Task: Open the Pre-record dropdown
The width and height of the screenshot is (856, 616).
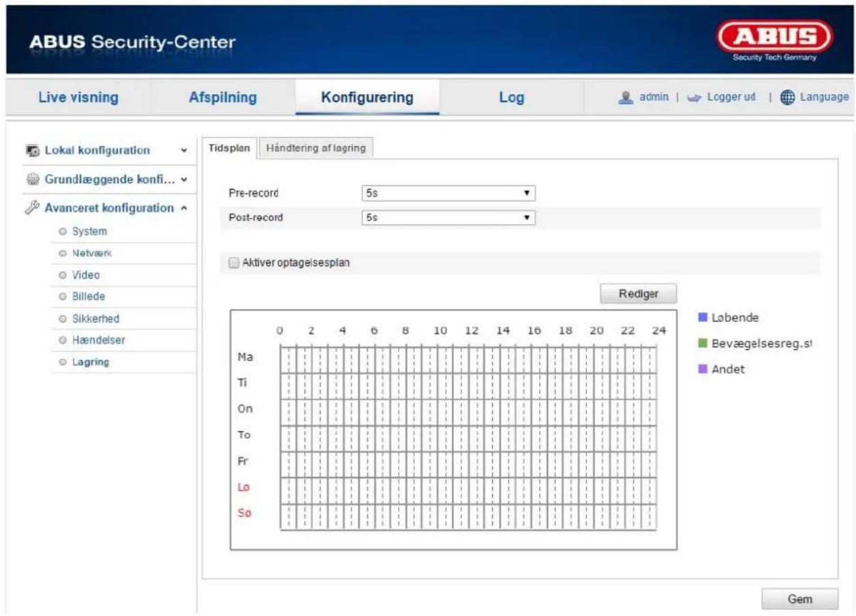Action: [448, 194]
